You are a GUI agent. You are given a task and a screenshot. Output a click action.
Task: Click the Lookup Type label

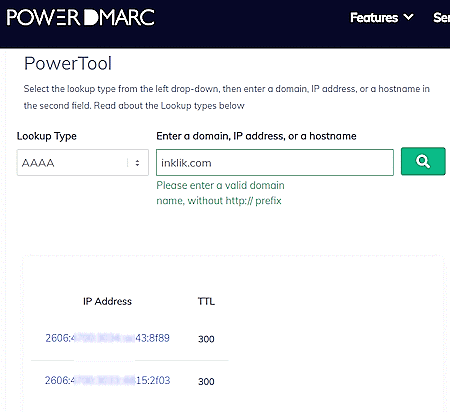pyautogui.click(x=47, y=136)
